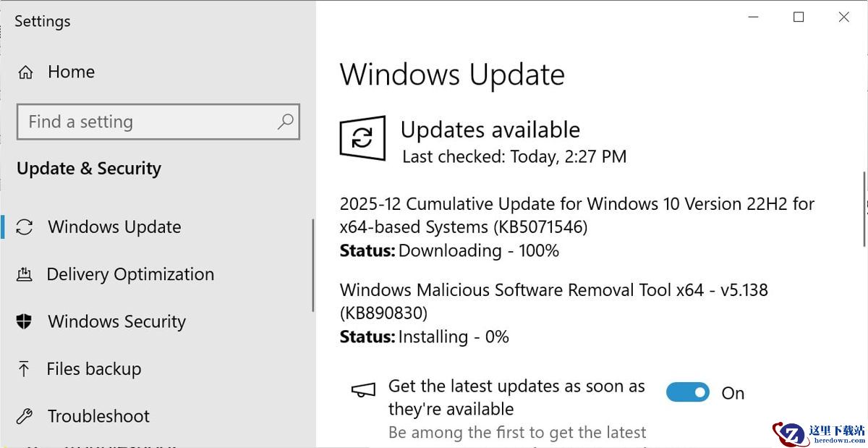Click the Delivery Optimization icon
This screenshot has width=868, height=448.
(25, 274)
